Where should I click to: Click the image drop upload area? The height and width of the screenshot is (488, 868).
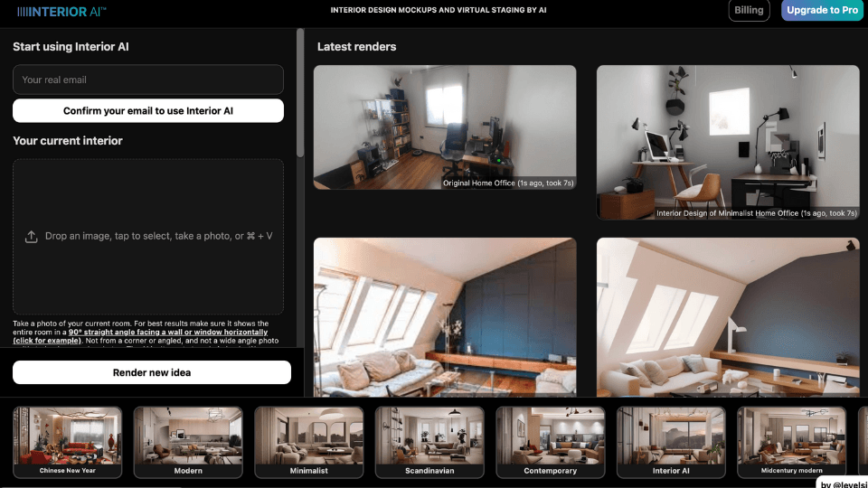coord(147,237)
